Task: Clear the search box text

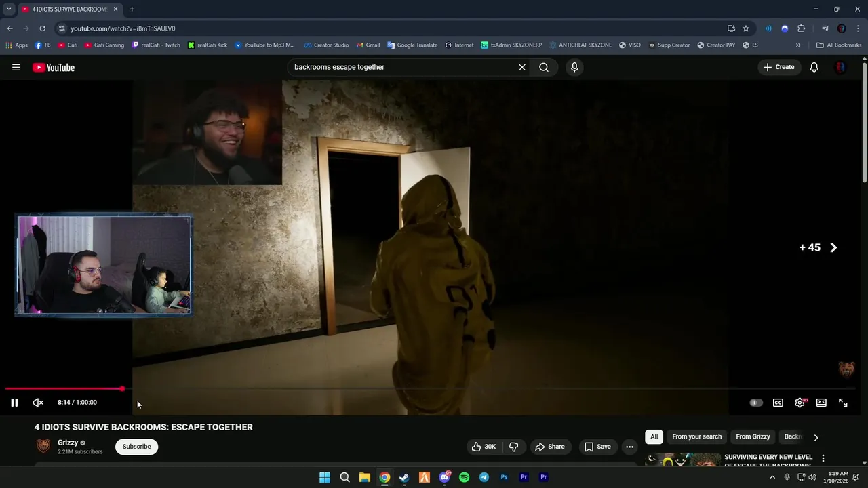Action: 522,67
